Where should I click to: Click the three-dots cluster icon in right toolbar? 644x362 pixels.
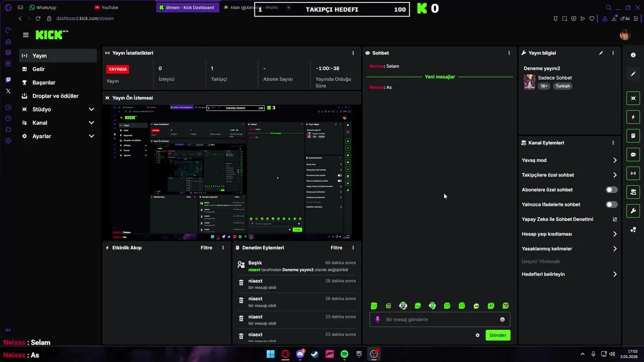(x=633, y=230)
